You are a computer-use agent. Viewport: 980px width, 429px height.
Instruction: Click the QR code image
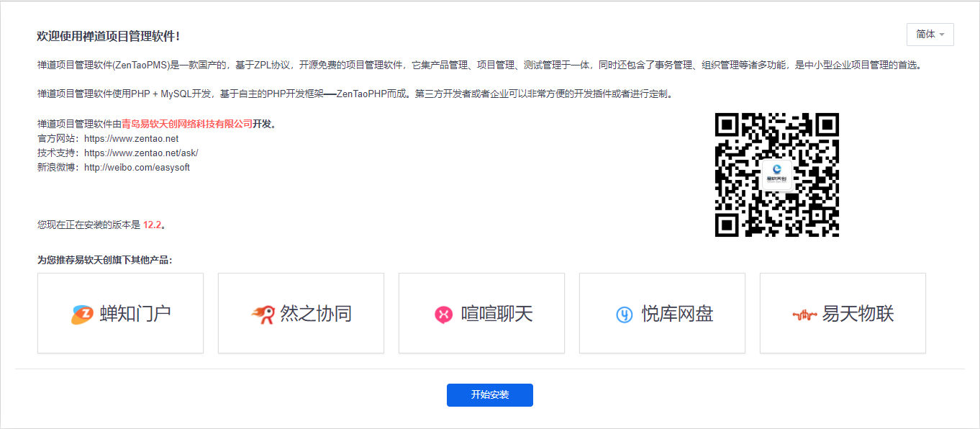click(777, 175)
